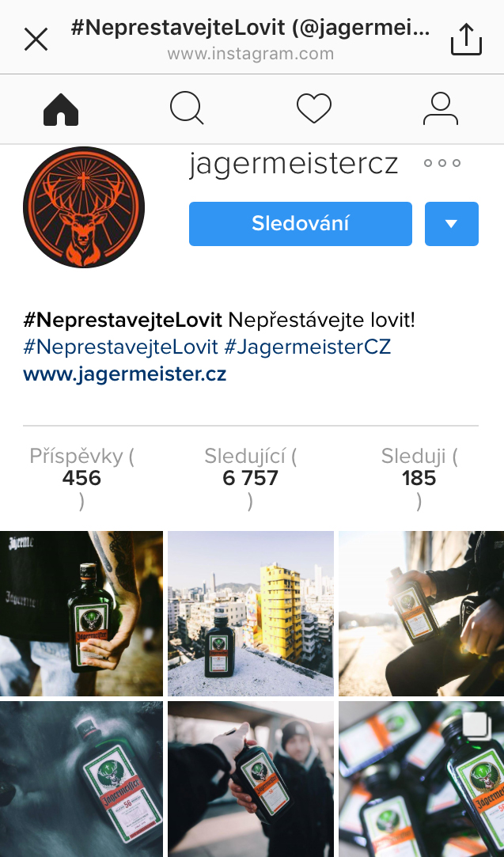The height and width of the screenshot is (857, 504).
Task: Open the #JagermeisterCZ hashtag link
Action: coord(308,347)
